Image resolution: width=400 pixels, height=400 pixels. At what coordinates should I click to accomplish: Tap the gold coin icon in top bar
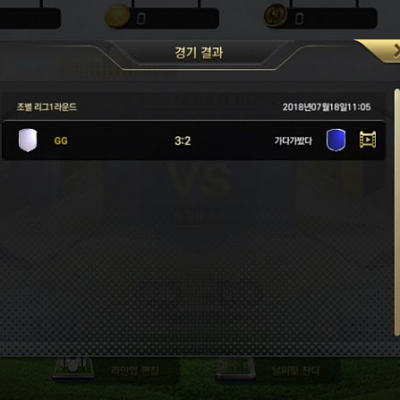[x=117, y=16]
